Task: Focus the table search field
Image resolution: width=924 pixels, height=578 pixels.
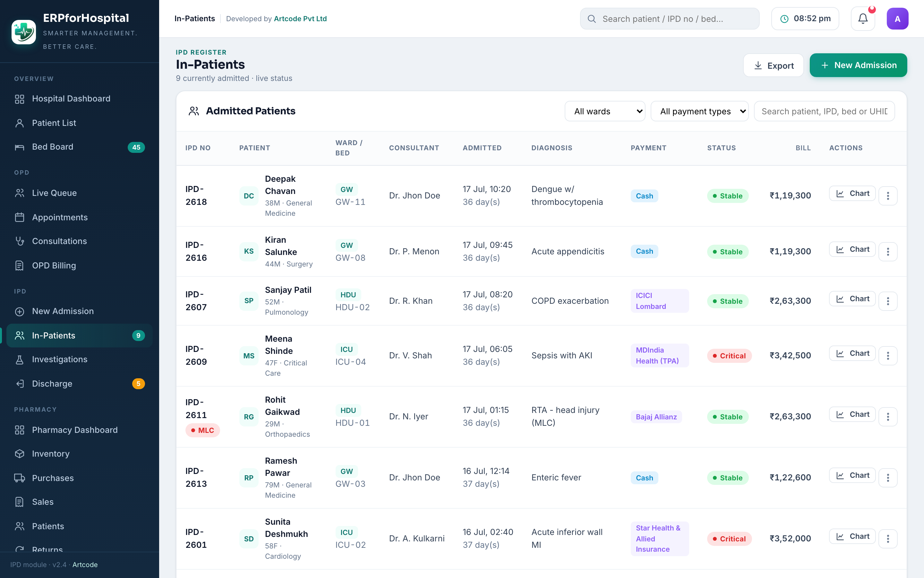Action: coord(824,111)
